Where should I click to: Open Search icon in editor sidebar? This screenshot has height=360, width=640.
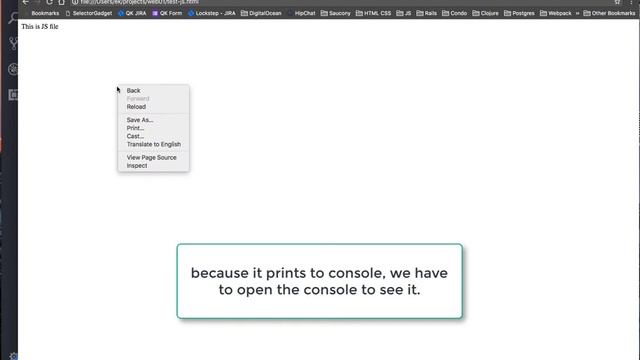[x=13, y=18]
